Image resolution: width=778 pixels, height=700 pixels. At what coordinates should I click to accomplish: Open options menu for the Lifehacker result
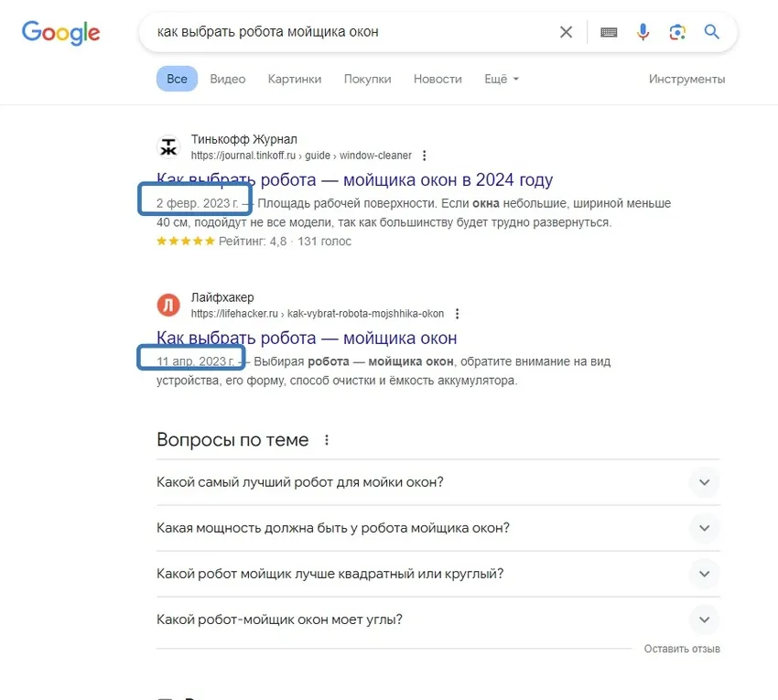[x=457, y=313]
